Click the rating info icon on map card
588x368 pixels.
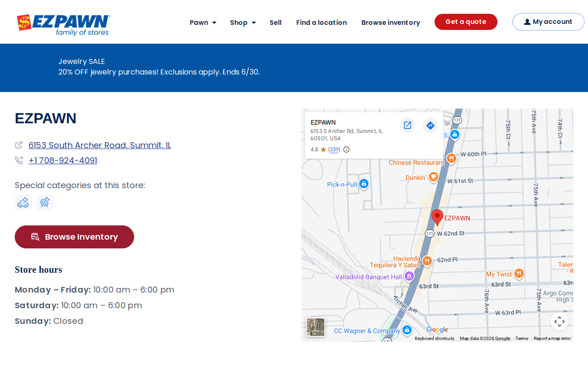pos(346,149)
